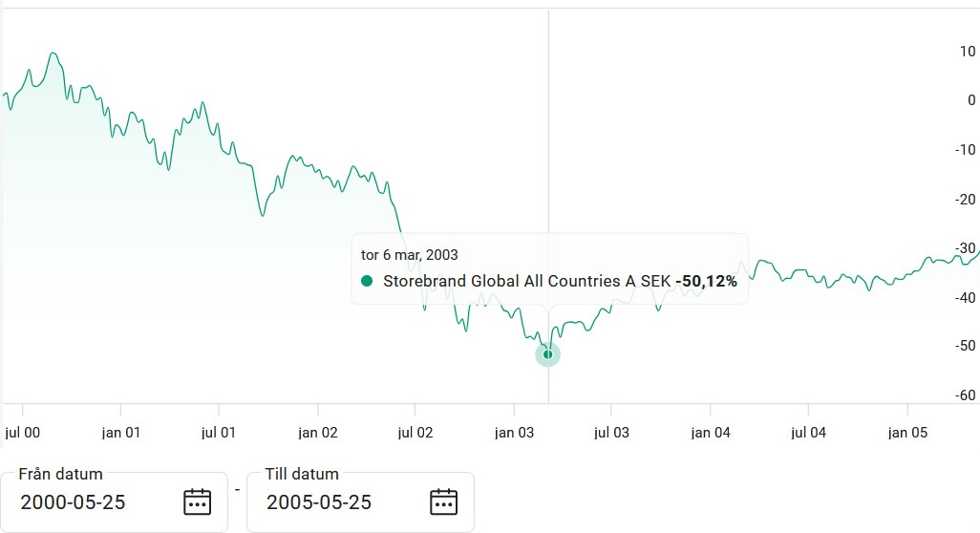Click the green legend dot in the tooltip
The height and width of the screenshot is (533, 980).
click(x=367, y=281)
